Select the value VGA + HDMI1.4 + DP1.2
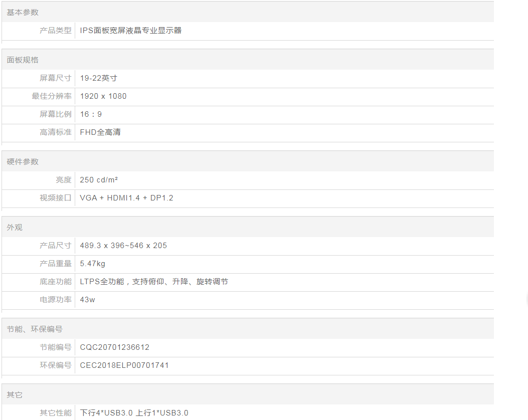Image resolution: width=528 pixels, height=420 pixels. click(x=126, y=198)
